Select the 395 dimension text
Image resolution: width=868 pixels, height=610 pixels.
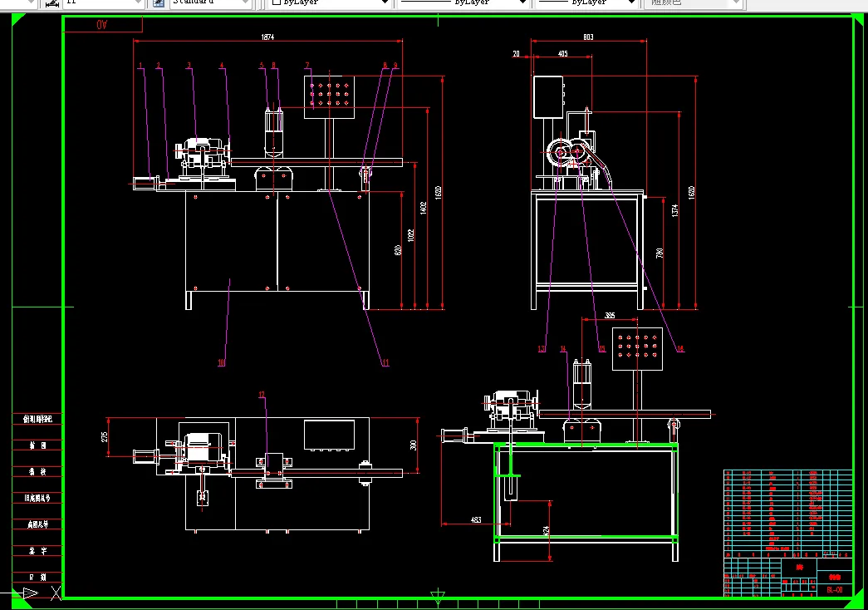[610, 315]
